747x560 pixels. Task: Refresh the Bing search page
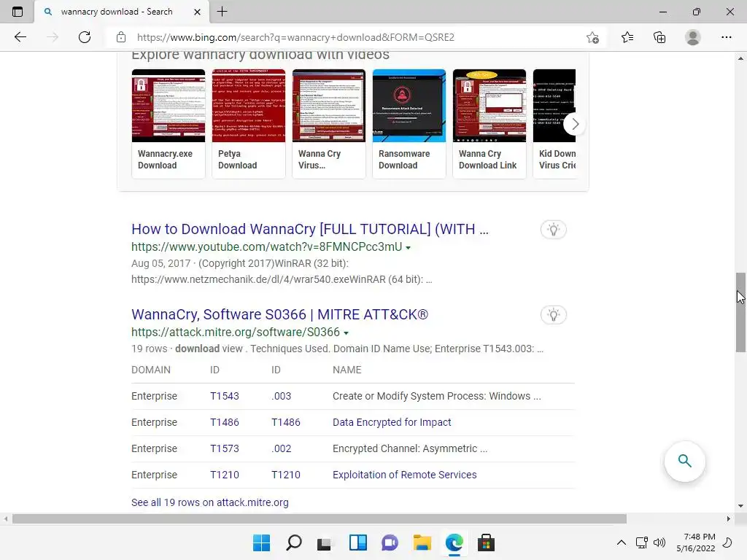(x=85, y=37)
